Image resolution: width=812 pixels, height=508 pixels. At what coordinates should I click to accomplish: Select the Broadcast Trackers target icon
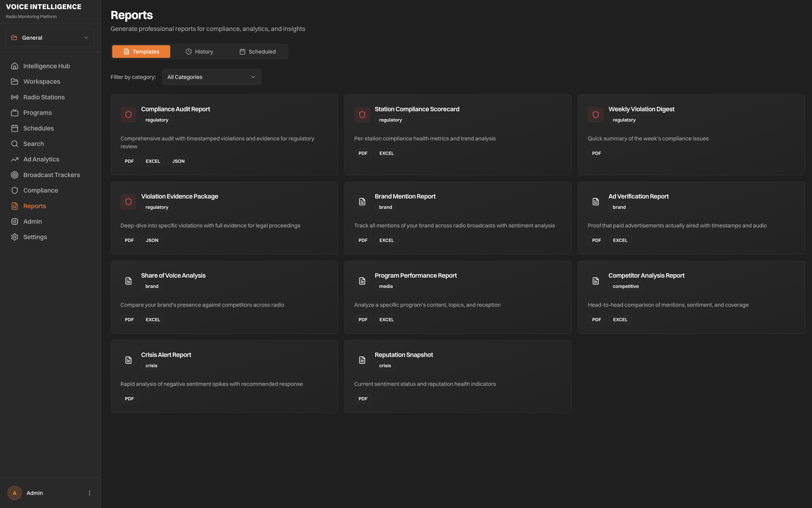(x=15, y=175)
